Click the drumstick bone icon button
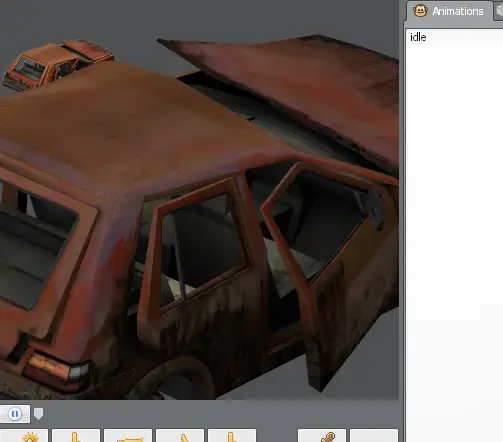The width and height of the screenshot is (503, 442). [322, 437]
